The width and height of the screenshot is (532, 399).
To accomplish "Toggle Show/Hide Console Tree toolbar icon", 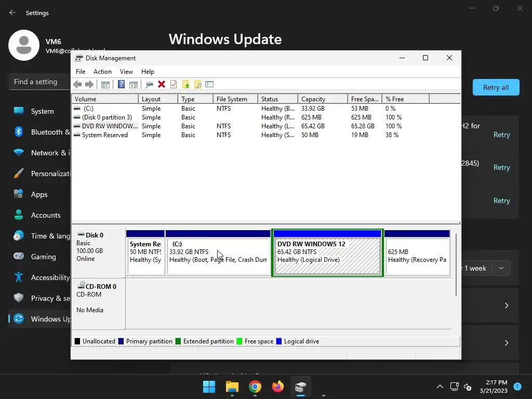I will pyautogui.click(x=105, y=85).
